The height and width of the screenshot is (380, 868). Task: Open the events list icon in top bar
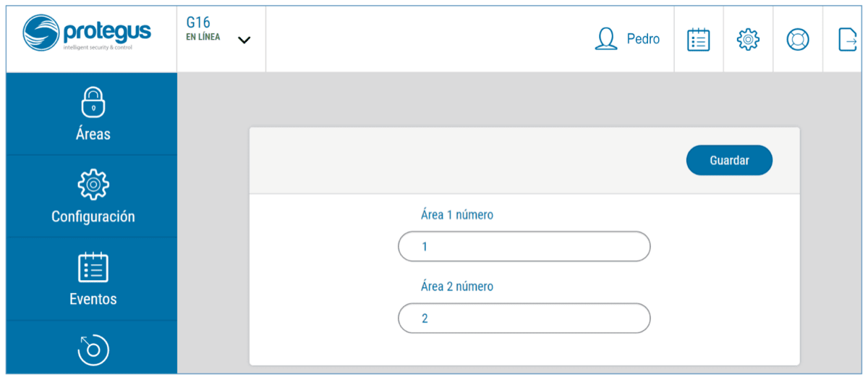(x=698, y=39)
